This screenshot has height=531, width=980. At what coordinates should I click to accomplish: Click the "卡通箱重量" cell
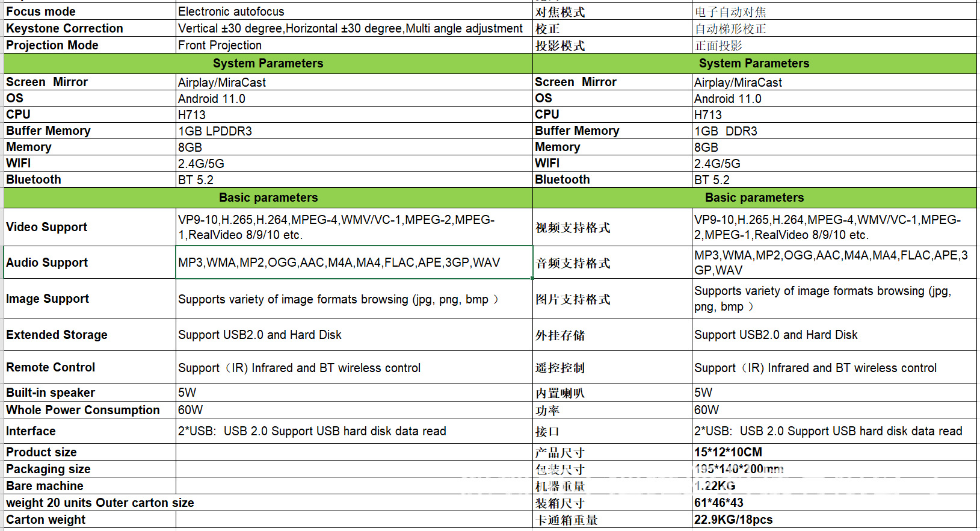[x=612, y=520]
